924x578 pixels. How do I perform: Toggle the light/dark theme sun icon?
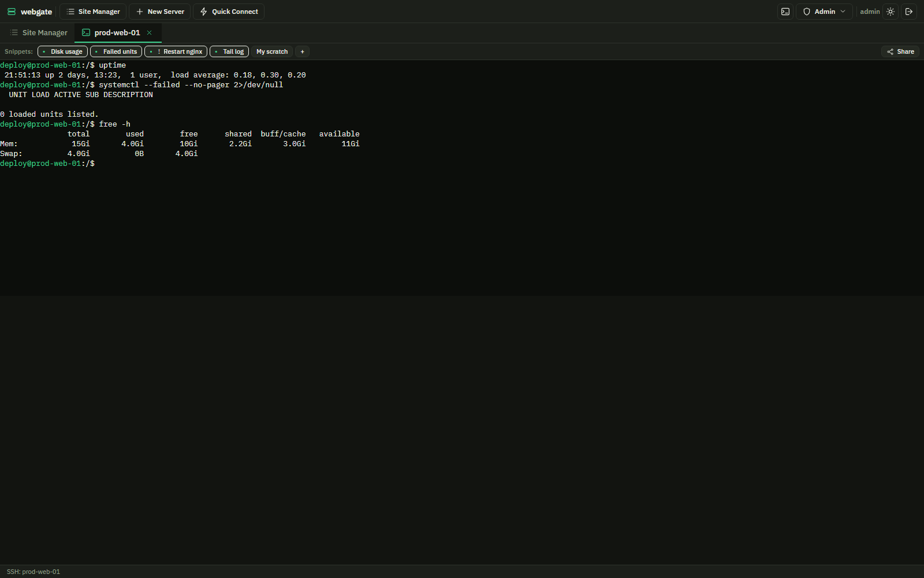891,12
